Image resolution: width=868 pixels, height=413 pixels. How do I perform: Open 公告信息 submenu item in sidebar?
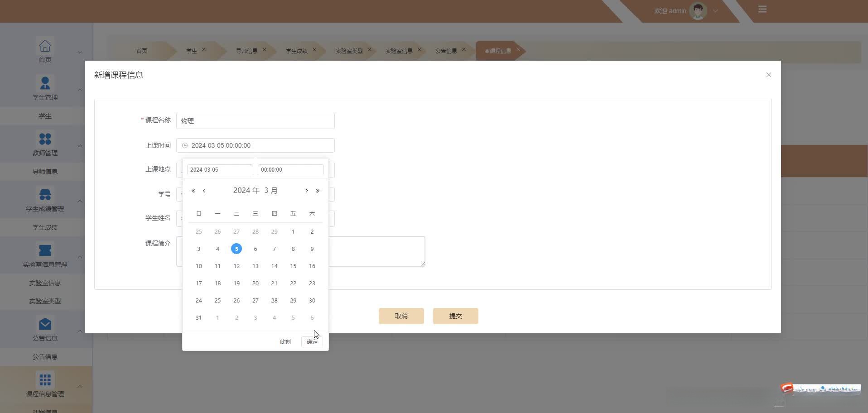pyautogui.click(x=45, y=357)
